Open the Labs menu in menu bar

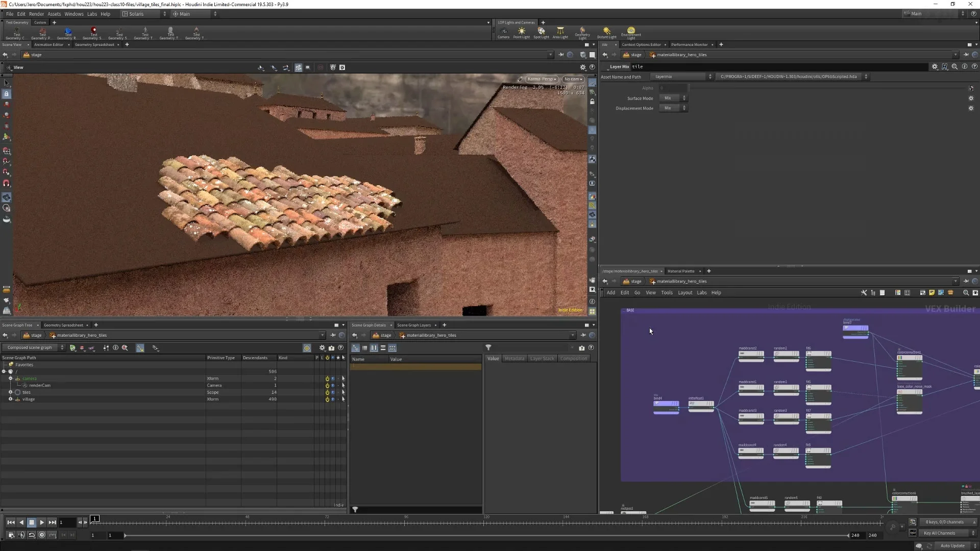coord(92,14)
